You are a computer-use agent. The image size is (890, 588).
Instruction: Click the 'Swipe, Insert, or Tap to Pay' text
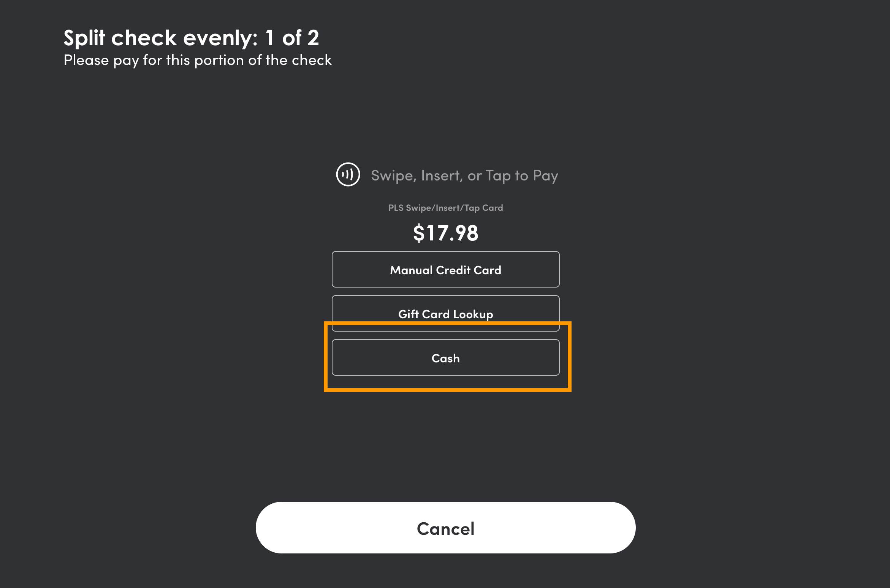tap(464, 175)
